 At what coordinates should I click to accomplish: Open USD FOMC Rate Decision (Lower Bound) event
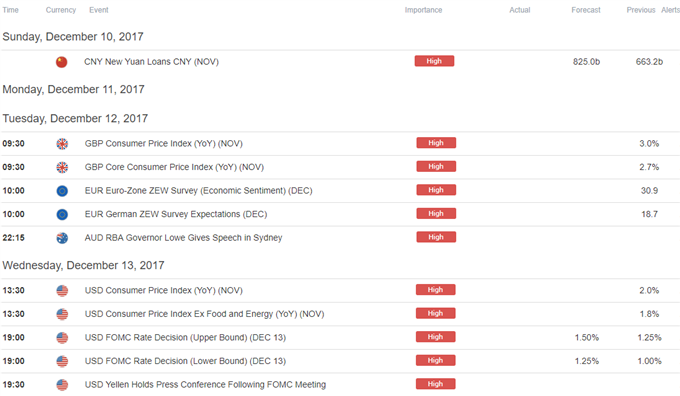pos(185,361)
